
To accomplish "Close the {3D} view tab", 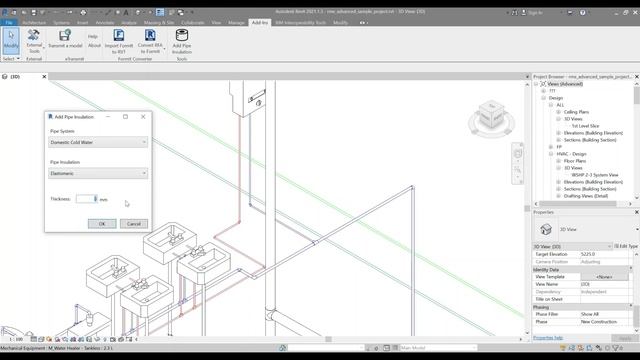I will [x=44, y=77].
